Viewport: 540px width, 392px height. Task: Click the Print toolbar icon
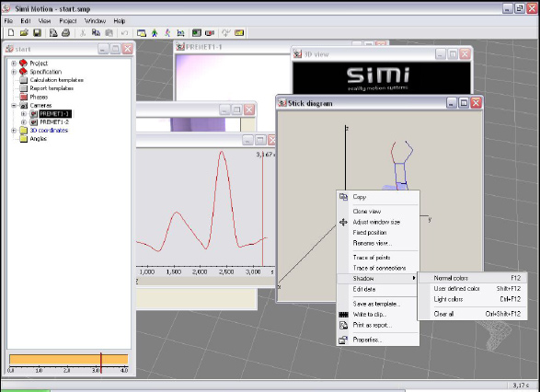[66, 33]
